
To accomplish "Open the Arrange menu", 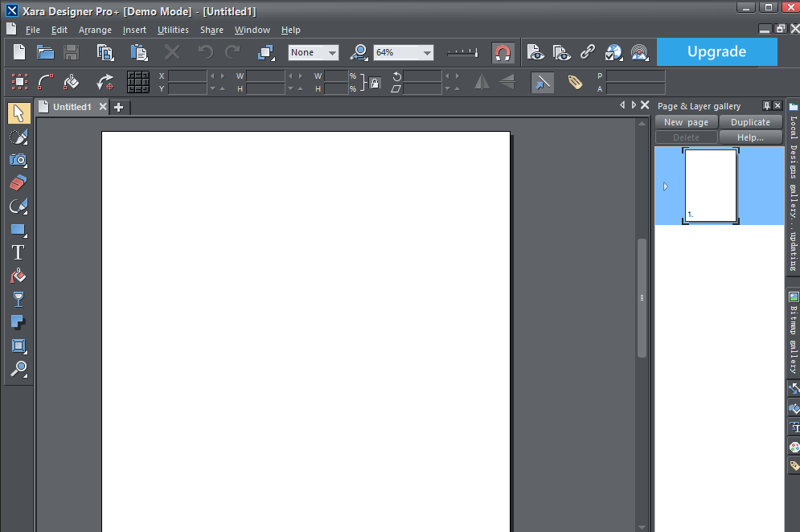I will [95, 30].
